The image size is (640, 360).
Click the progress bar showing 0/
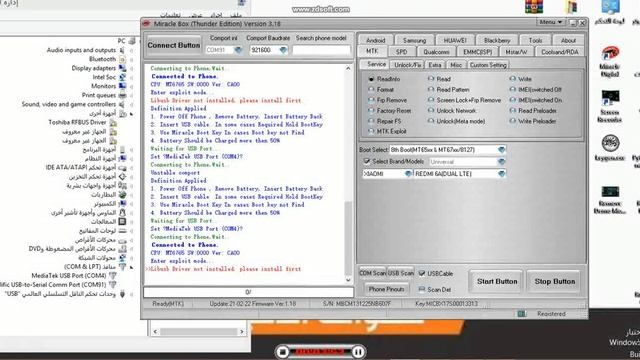[249, 292]
